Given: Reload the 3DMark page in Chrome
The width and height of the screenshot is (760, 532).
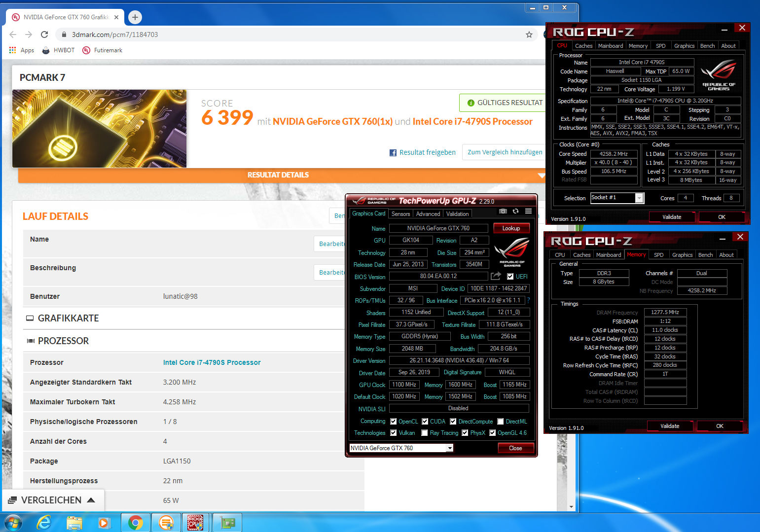Looking at the screenshot, I should (x=44, y=35).
